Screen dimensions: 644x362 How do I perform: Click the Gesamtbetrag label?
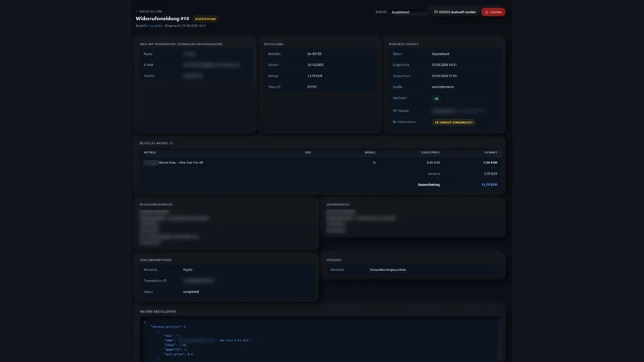pyautogui.click(x=429, y=185)
